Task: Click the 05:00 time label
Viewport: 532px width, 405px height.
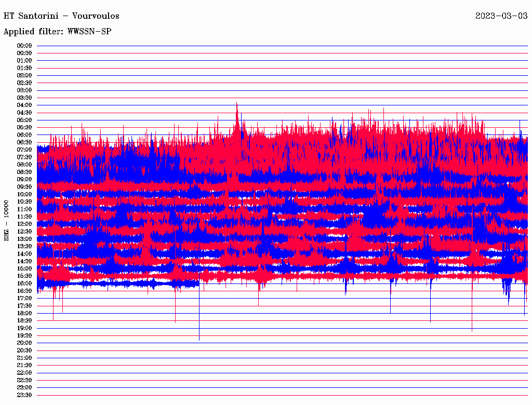Action: coord(24,120)
